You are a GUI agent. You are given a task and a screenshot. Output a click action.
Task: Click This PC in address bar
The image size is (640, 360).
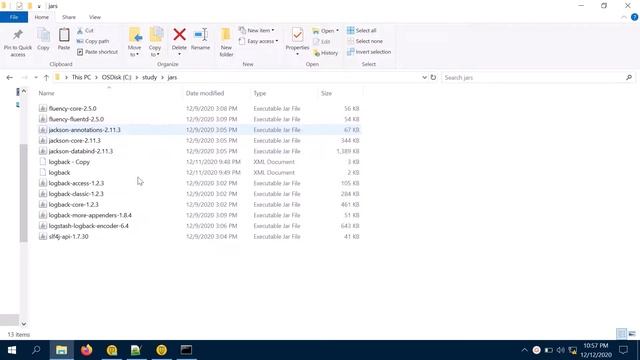[x=81, y=78]
